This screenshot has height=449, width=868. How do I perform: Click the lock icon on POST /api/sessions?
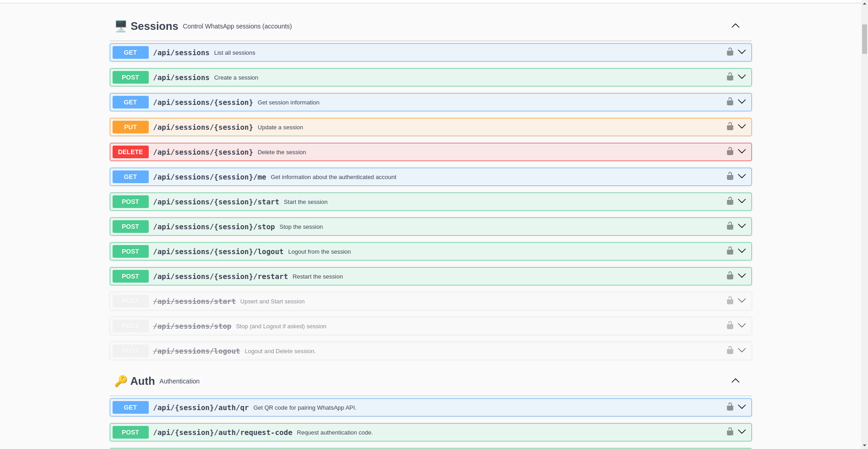tap(730, 76)
